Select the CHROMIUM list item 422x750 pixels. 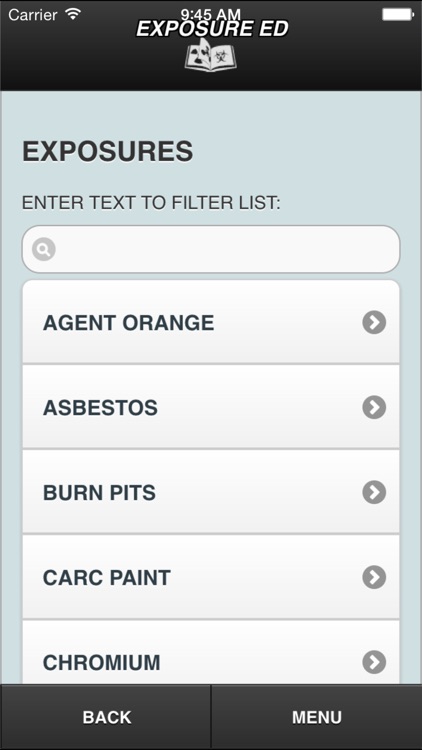point(211,652)
